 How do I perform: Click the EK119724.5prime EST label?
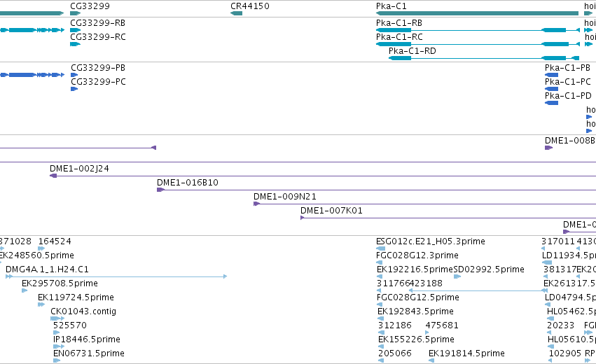click(76, 297)
